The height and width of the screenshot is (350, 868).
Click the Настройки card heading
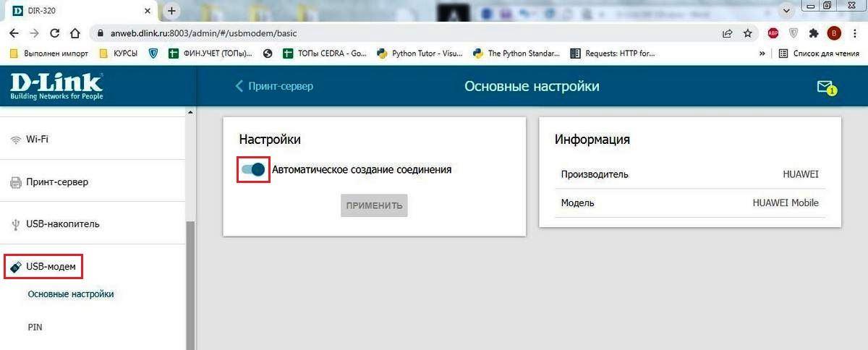click(x=270, y=139)
